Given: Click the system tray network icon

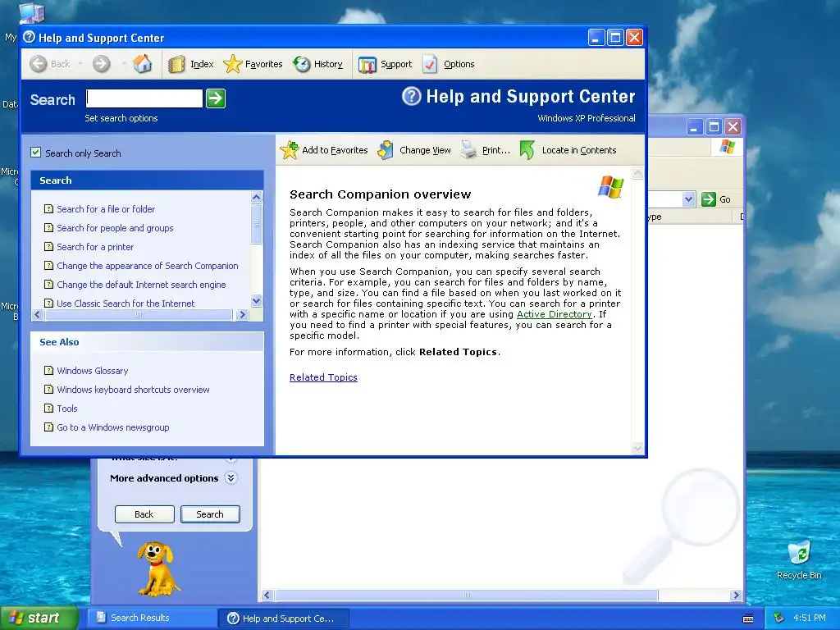Looking at the screenshot, I should pos(779,618).
